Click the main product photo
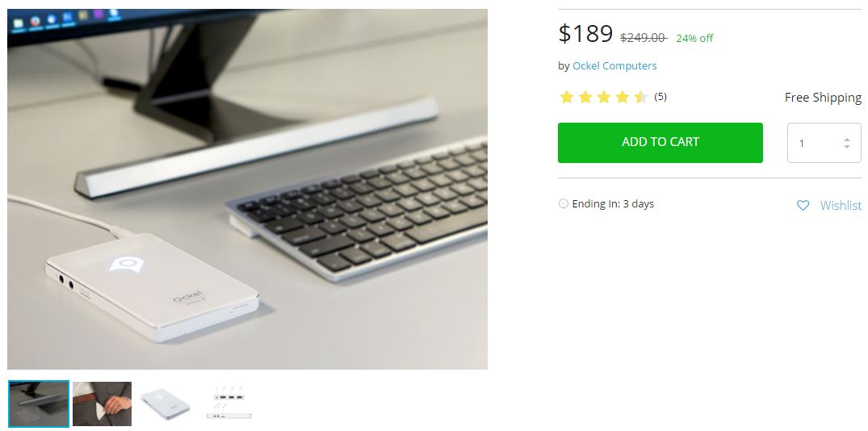This screenshot has height=431, width=868. (247, 189)
